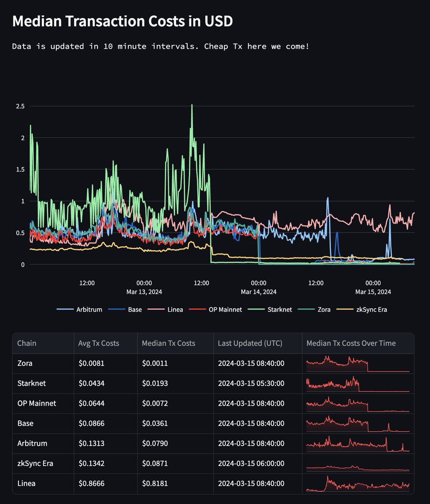The image size is (430, 504).
Task: Click the Median Tx Costs Over Time header
Action: pos(357,343)
